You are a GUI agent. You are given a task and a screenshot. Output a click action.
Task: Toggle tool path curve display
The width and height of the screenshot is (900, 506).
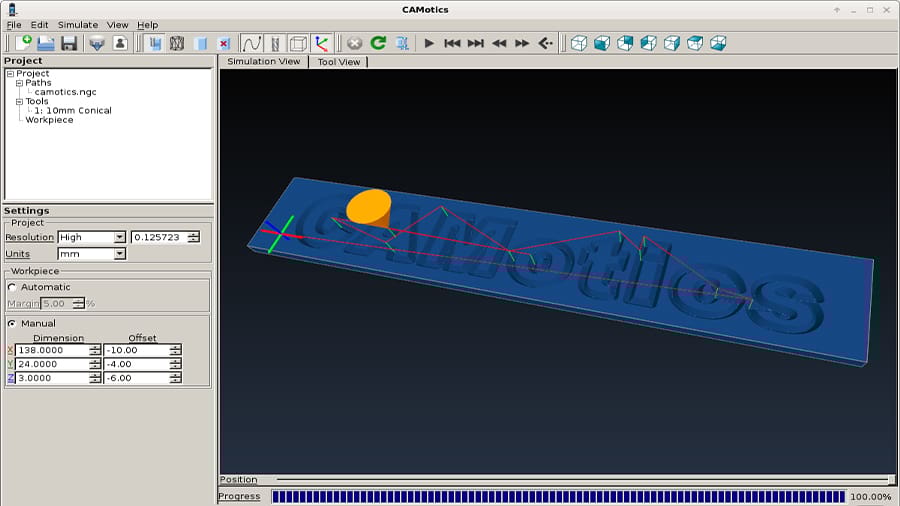click(x=251, y=43)
